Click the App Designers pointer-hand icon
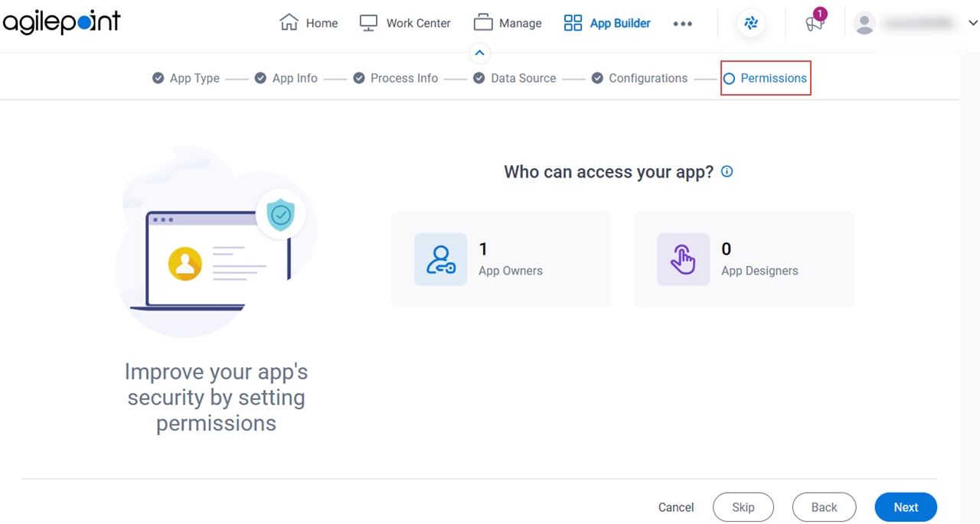Viewport: 980px width, 524px height. click(683, 259)
